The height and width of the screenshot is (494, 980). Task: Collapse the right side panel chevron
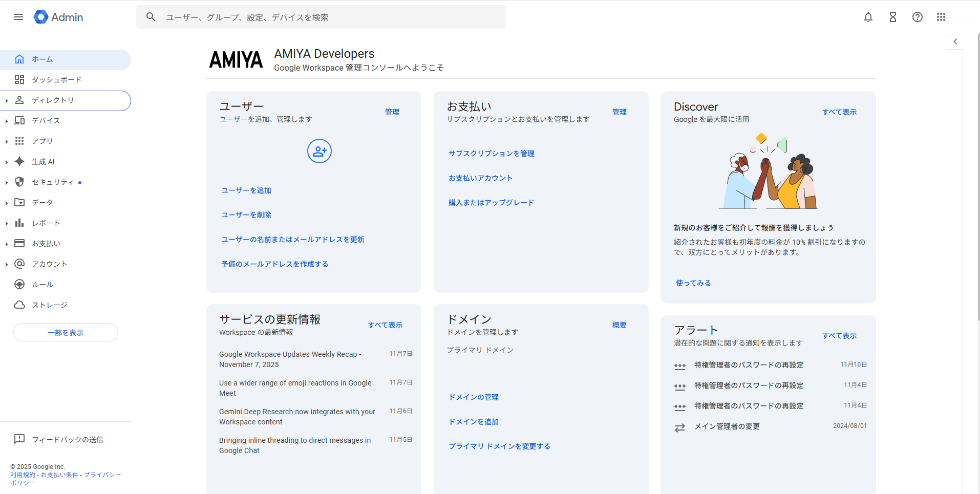click(955, 41)
